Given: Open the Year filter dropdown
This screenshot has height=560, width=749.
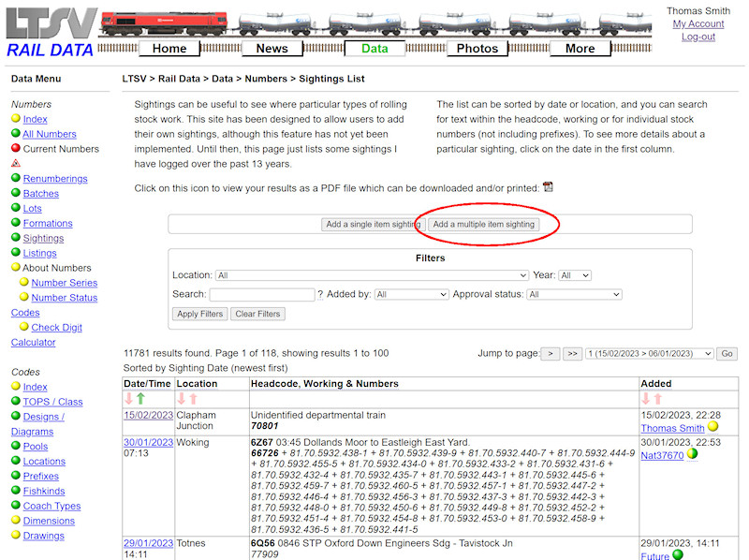Looking at the screenshot, I should click(575, 275).
